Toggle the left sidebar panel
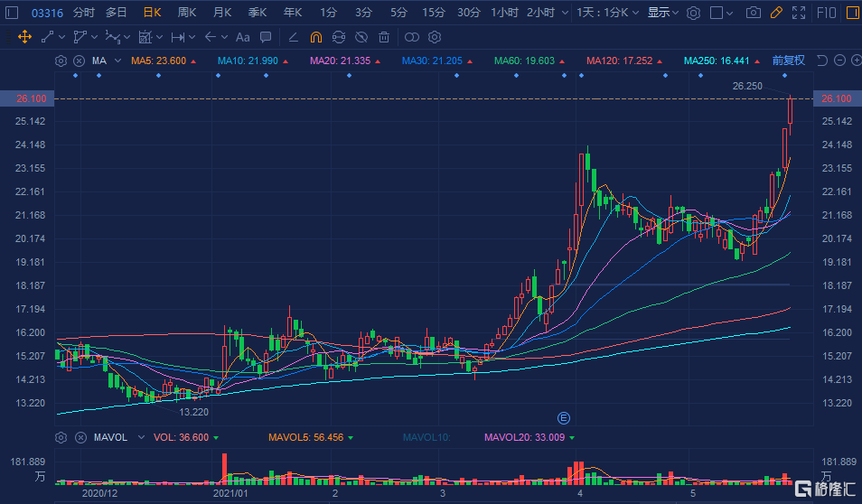The height and width of the screenshot is (504, 862). point(12,13)
